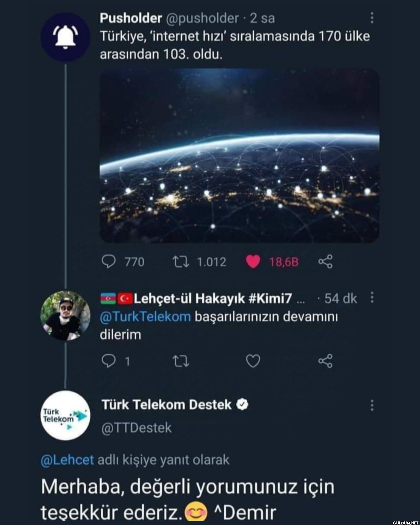Share Lehçet-ül Hakayık's reply tweet
Viewport: 420px width, 525px height.
pyautogui.click(x=325, y=361)
